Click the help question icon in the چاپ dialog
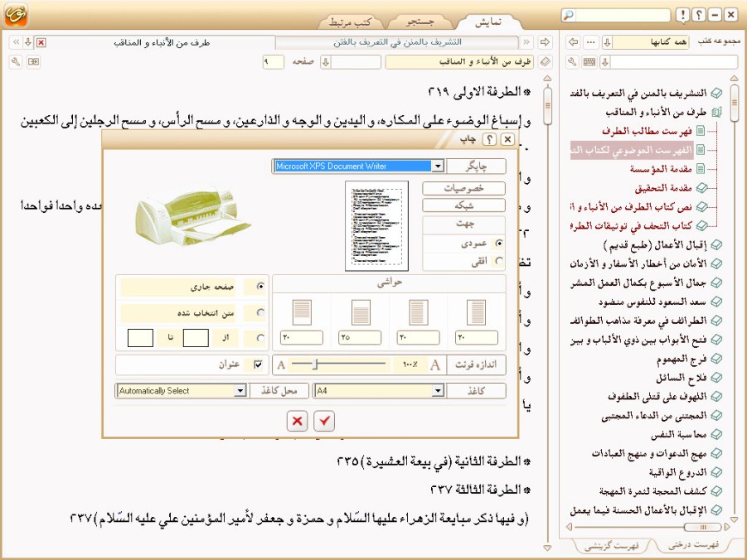The image size is (747, 560). 489,139
